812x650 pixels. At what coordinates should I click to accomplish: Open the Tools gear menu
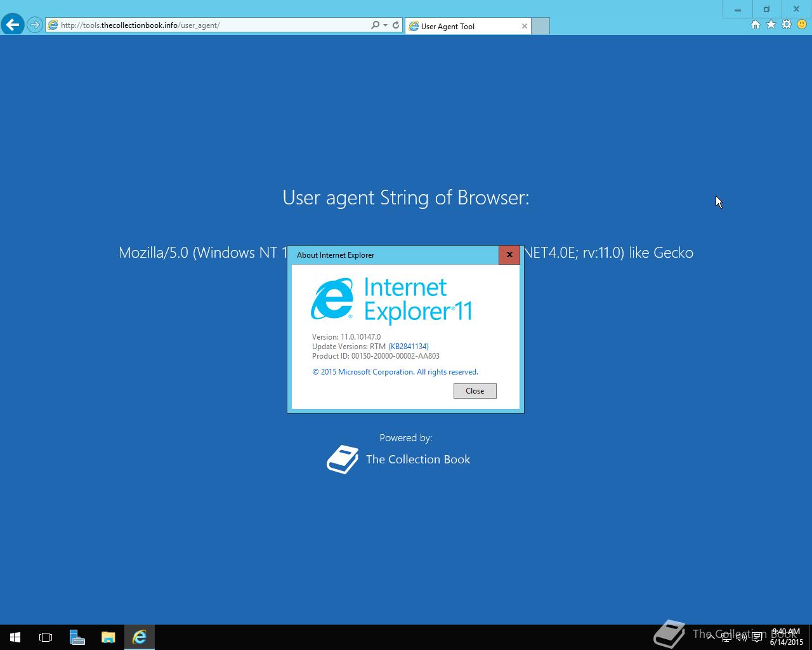(787, 25)
